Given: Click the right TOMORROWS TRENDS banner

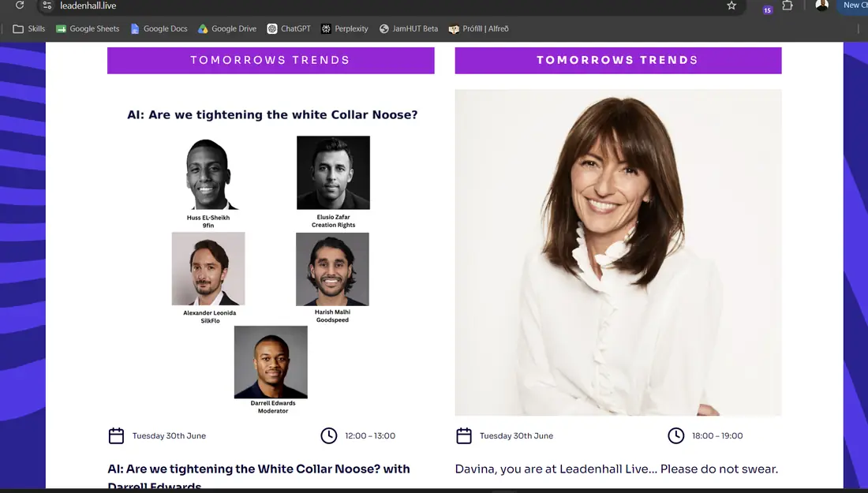Looking at the screenshot, I should click(619, 60).
